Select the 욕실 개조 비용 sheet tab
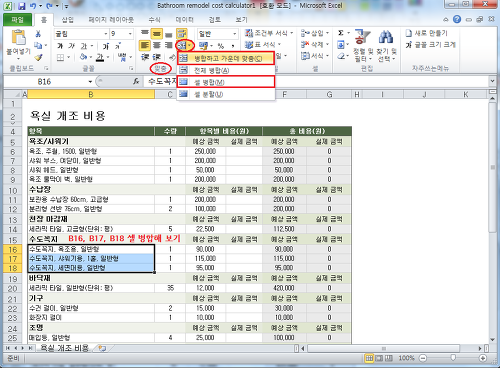The width and height of the screenshot is (500, 368). tap(64, 348)
